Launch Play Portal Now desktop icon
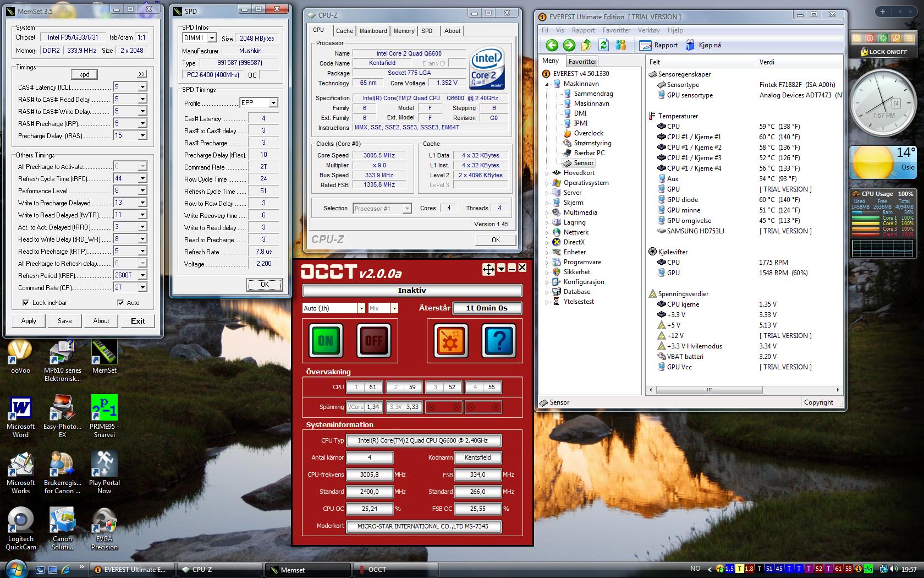Image resolution: width=924 pixels, height=578 pixels. 104,473
